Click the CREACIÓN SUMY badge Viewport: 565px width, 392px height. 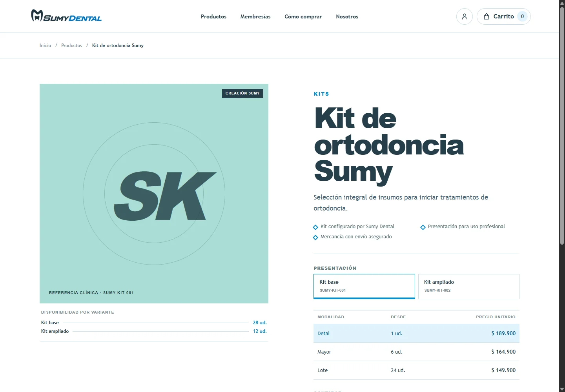point(242,93)
